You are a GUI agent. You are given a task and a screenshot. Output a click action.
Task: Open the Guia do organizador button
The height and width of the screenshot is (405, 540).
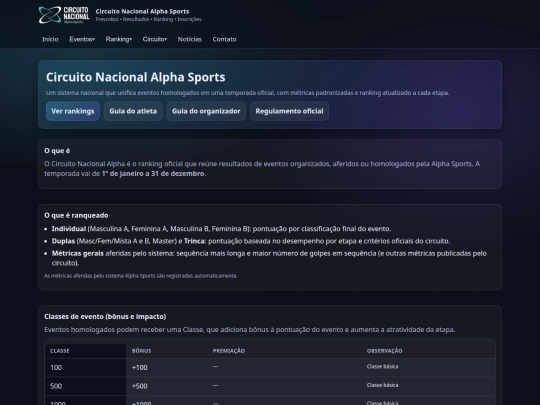[x=206, y=111]
